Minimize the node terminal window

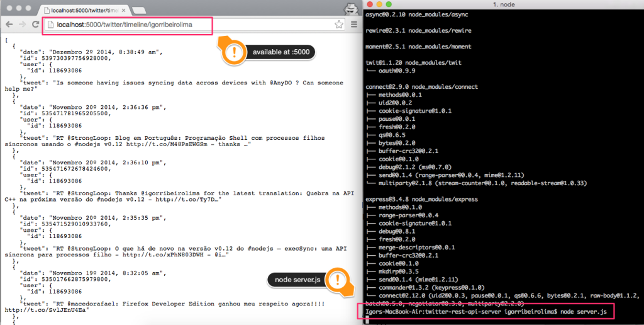[x=379, y=4]
